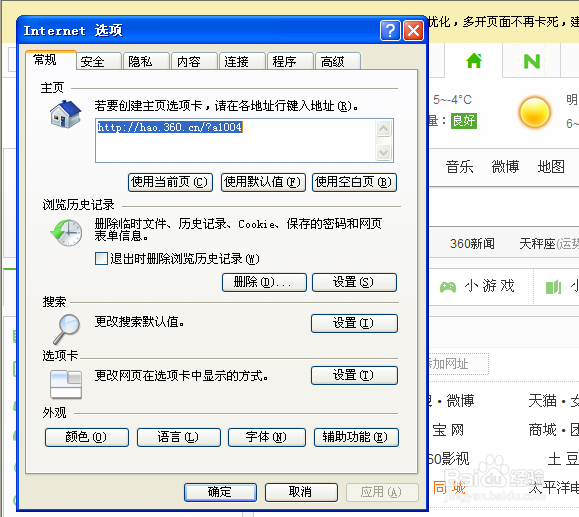This screenshot has height=517, width=579.
Task: Open 商城 link on the webpage
Action: (x=542, y=430)
